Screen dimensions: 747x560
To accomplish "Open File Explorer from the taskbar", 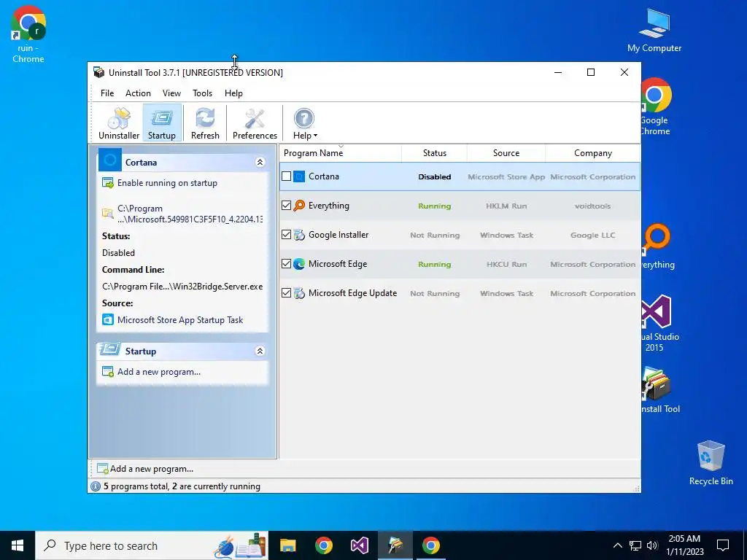I will pyautogui.click(x=287, y=545).
